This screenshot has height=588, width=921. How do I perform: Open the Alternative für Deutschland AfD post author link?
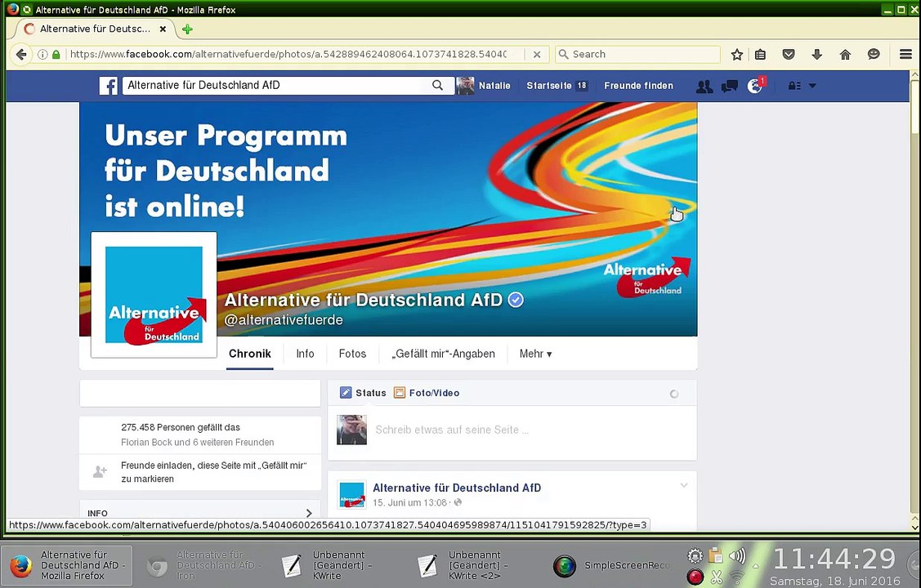point(457,488)
